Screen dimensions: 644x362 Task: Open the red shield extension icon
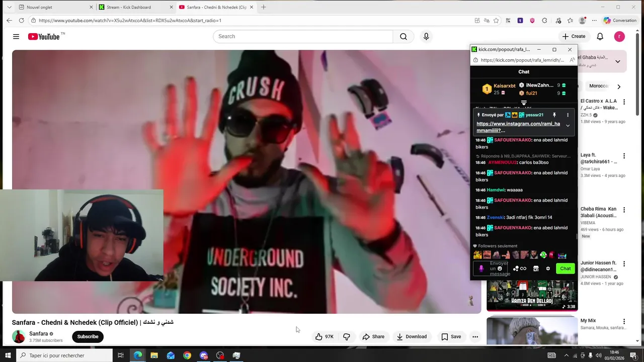tap(532, 21)
